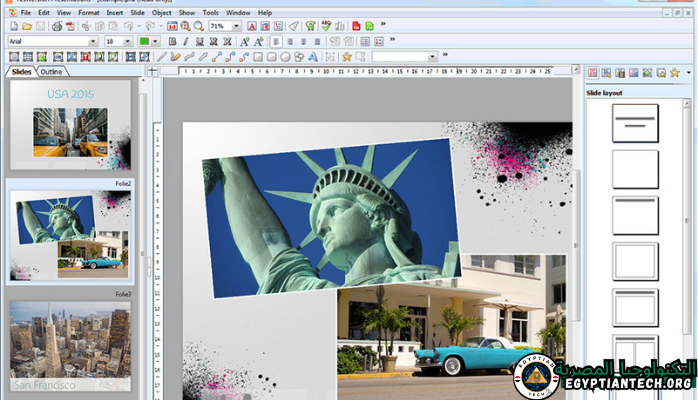698x400 pixels.
Task: Select the San Francisco slide thumbnail
Action: click(70, 346)
